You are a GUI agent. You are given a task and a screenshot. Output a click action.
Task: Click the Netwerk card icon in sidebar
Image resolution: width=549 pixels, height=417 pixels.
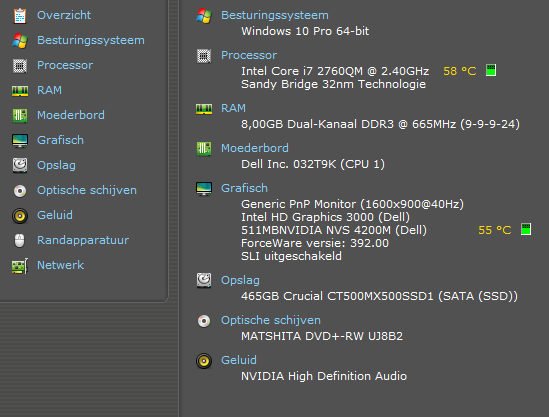(20, 266)
